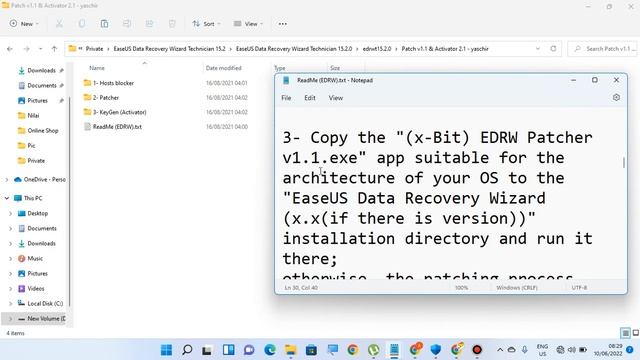Expand the Desktop tree node
640x360 pixels.
11,213
